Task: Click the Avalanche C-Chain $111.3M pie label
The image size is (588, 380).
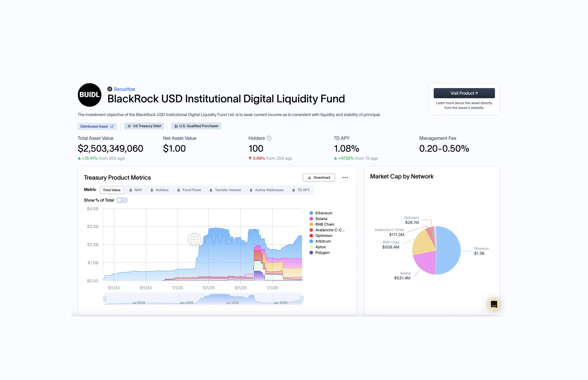Action: (x=389, y=232)
